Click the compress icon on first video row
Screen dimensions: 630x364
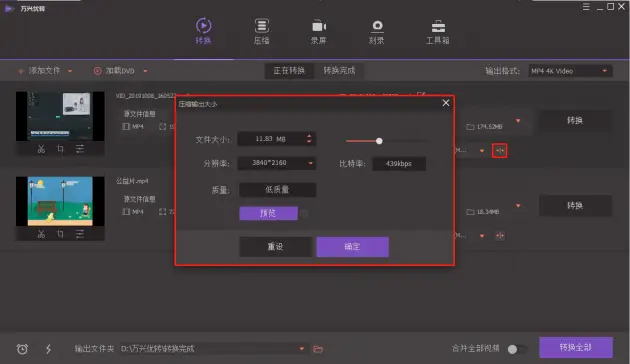[499, 151]
